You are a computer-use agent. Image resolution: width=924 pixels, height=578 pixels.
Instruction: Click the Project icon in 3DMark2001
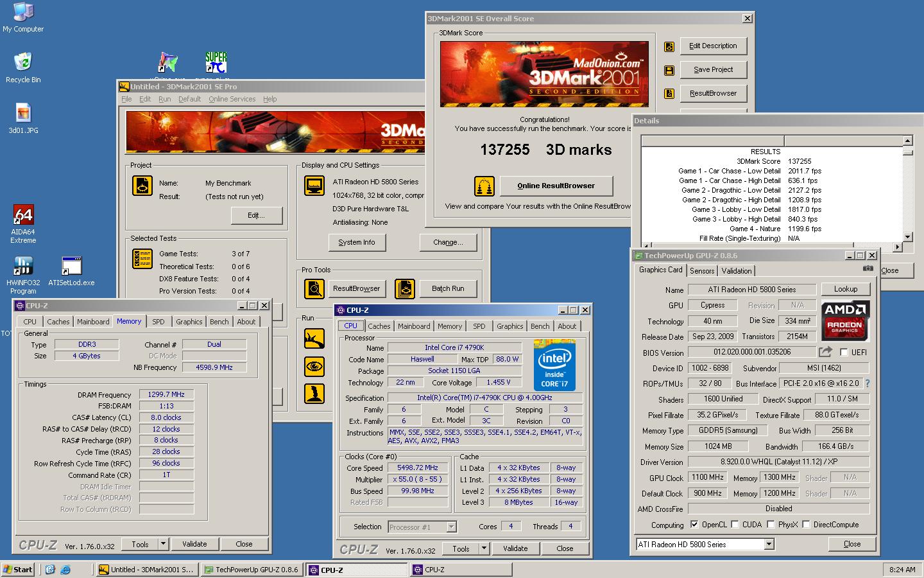click(x=142, y=186)
